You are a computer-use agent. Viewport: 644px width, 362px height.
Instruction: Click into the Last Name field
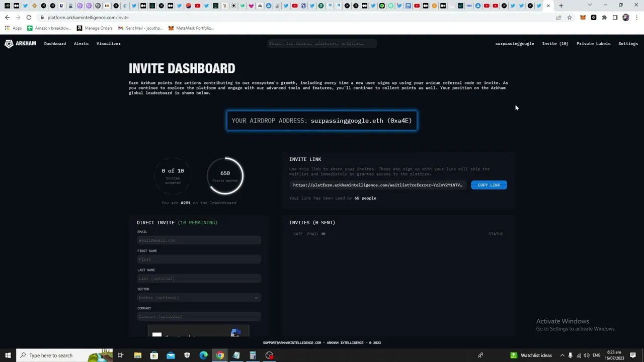click(x=199, y=279)
